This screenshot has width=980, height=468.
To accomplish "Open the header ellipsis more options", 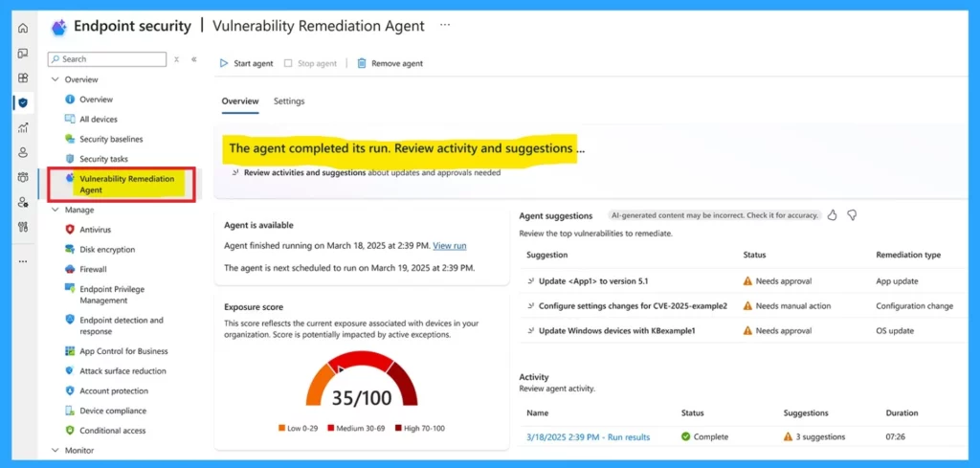I will coord(445,25).
